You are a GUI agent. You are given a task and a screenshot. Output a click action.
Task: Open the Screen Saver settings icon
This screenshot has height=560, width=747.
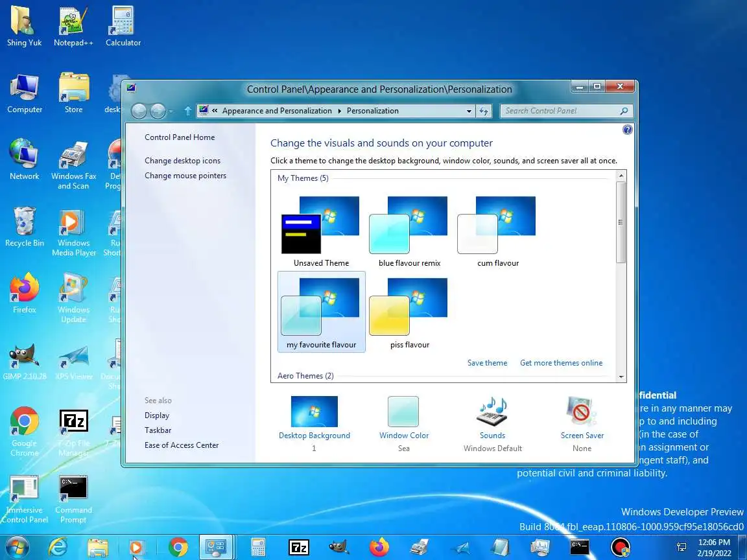pos(581,412)
